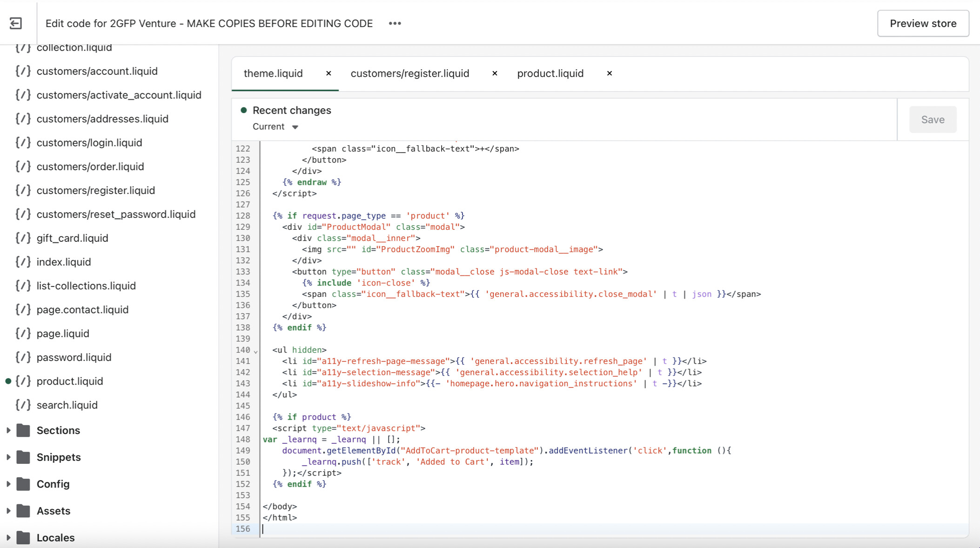The width and height of the screenshot is (980, 548).
Task: Open search.liquid from the sidebar
Action: click(x=67, y=405)
